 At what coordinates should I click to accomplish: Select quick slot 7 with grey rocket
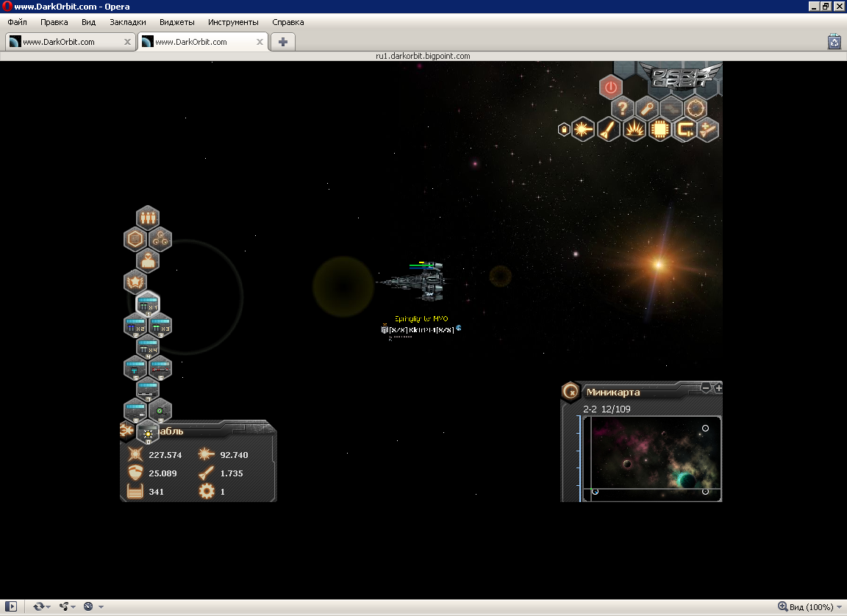point(148,390)
